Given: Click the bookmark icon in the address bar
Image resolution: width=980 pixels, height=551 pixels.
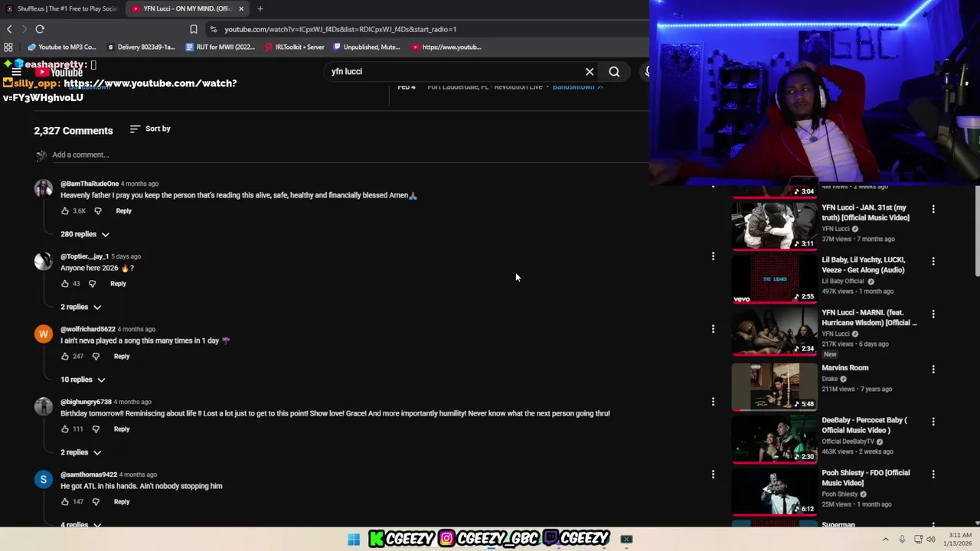Looking at the screenshot, I should 194,29.
